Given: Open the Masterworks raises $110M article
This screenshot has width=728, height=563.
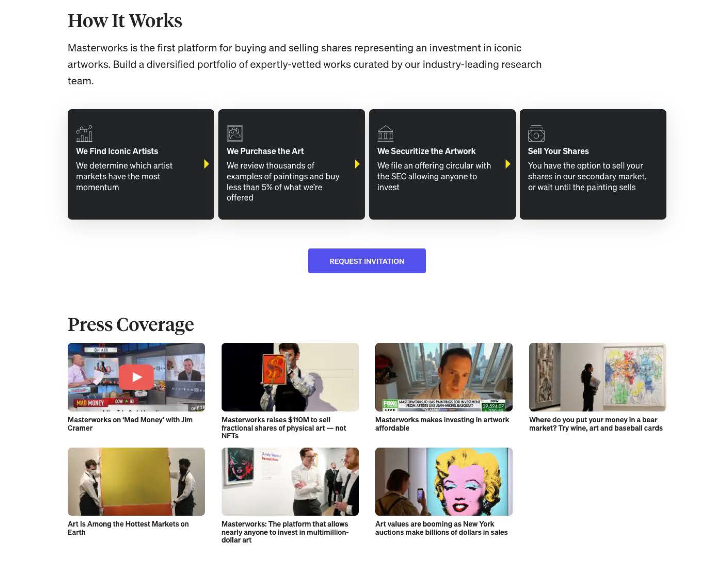Looking at the screenshot, I should [x=284, y=428].
